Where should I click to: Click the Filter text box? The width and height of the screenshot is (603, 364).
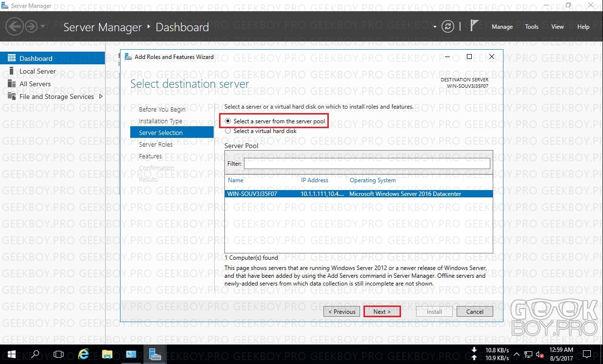(367, 164)
